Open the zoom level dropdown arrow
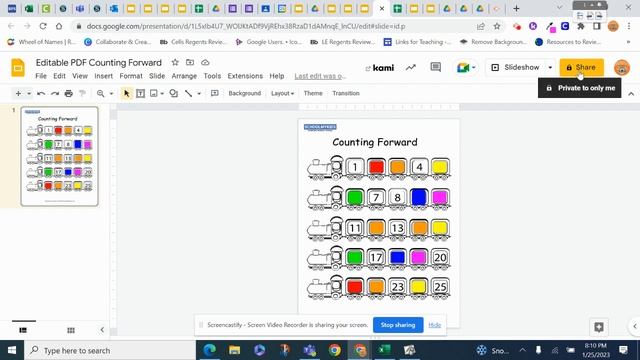640x360 pixels. [x=111, y=93]
